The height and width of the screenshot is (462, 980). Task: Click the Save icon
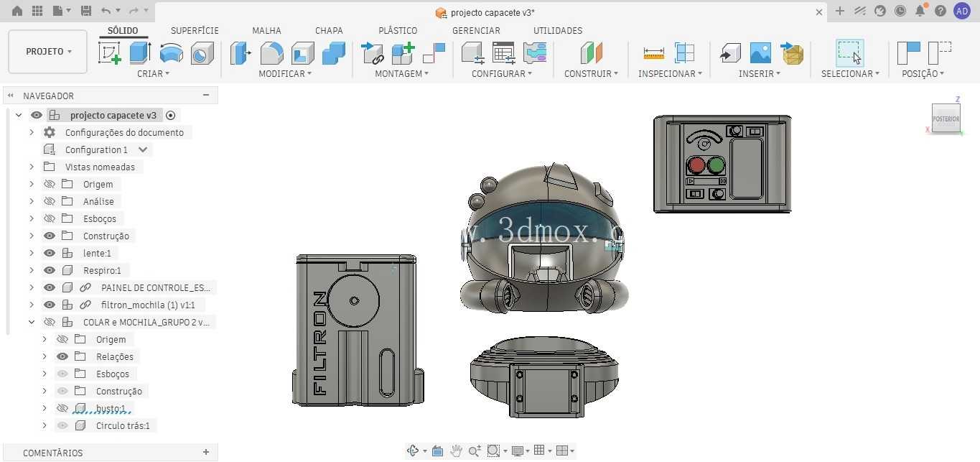point(86,11)
